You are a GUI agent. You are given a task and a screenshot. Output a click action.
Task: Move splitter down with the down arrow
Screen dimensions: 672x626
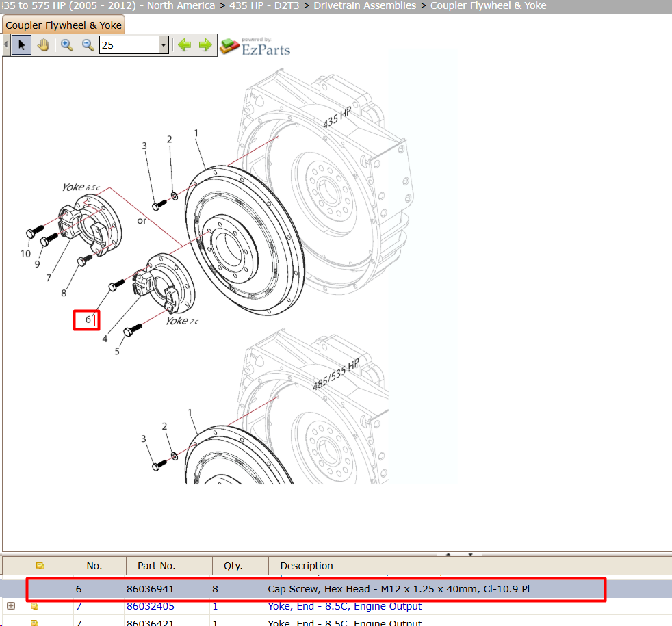click(x=470, y=554)
